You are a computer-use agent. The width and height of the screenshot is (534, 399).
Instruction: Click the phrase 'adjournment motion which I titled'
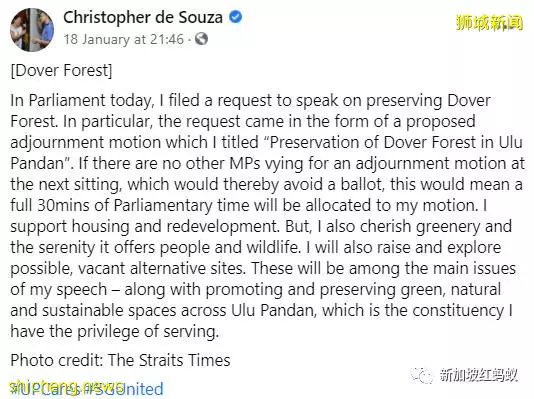(134, 142)
